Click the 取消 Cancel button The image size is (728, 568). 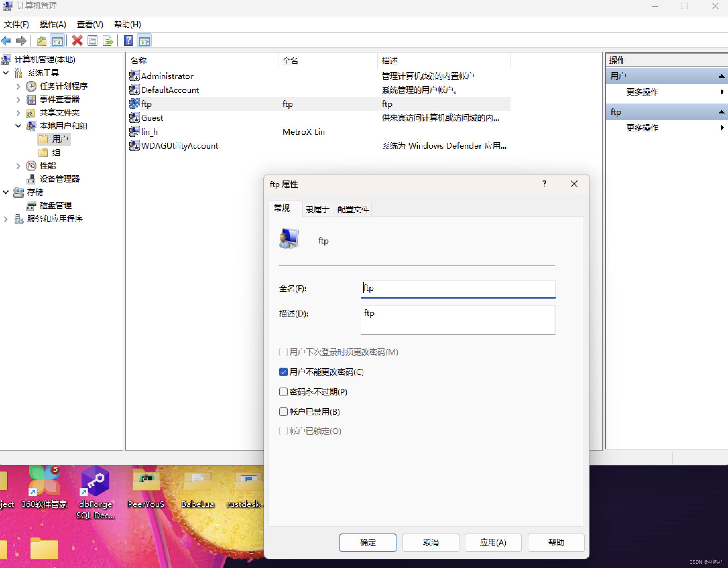430,543
